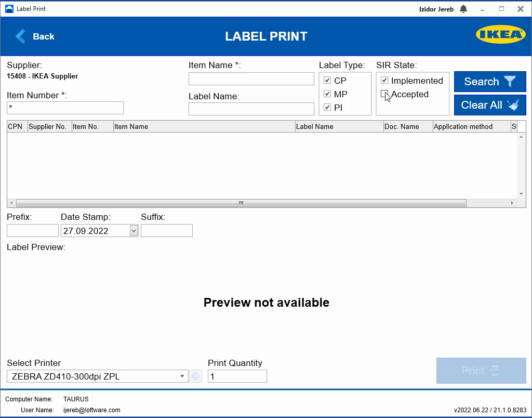
Task: Click the Clear All button
Action: pos(490,105)
